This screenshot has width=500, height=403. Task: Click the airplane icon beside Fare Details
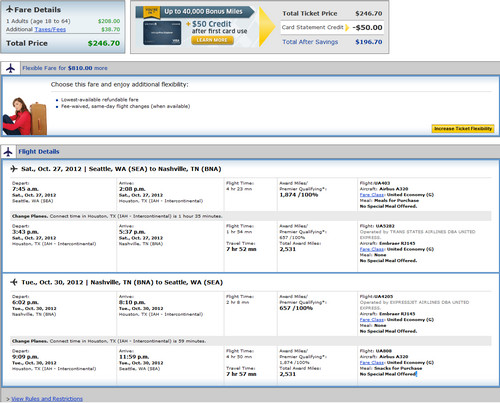[x=10, y=9]
